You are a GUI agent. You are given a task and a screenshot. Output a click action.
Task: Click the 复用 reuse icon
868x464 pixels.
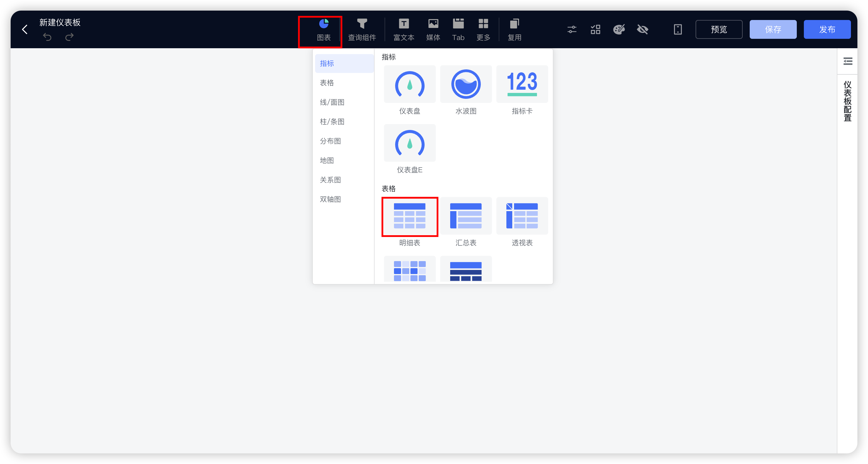pyautogui.click(x=514, y=24)
